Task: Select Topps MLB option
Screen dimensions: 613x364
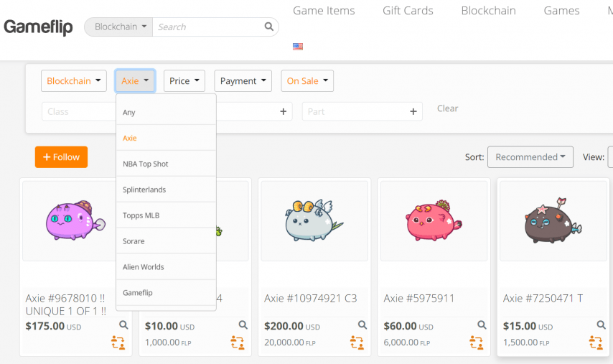Action: point(166,215)
